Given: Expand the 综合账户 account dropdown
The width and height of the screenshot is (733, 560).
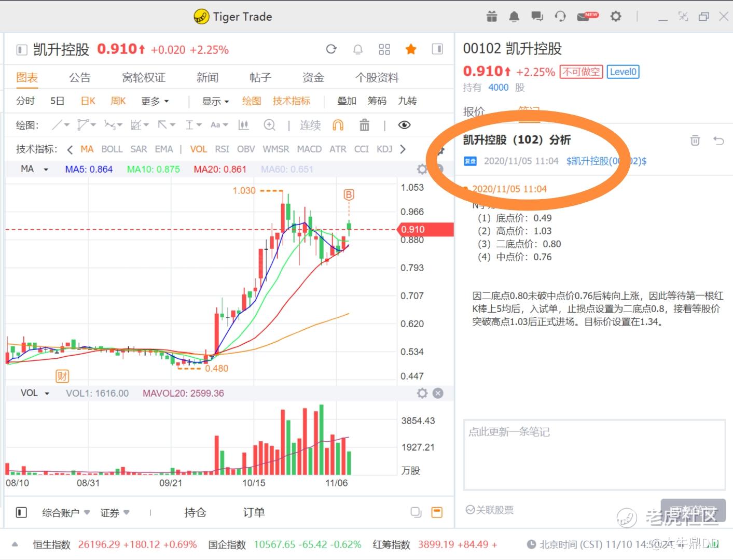Looking at the screenshot, I should (66, 513).
